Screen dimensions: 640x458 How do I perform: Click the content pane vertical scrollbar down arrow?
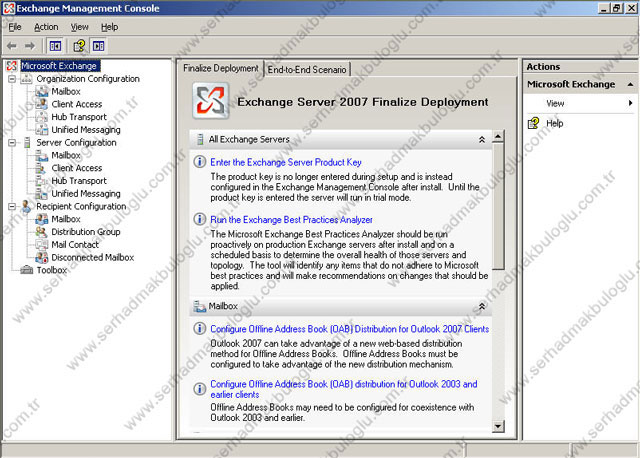(499, 427)
